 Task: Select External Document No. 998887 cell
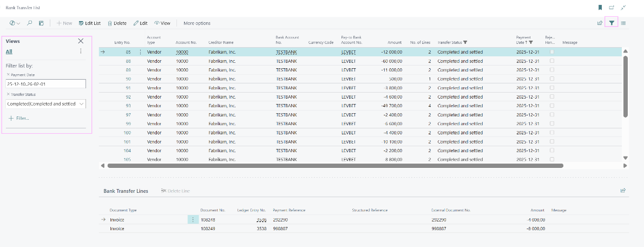[439, 229]
